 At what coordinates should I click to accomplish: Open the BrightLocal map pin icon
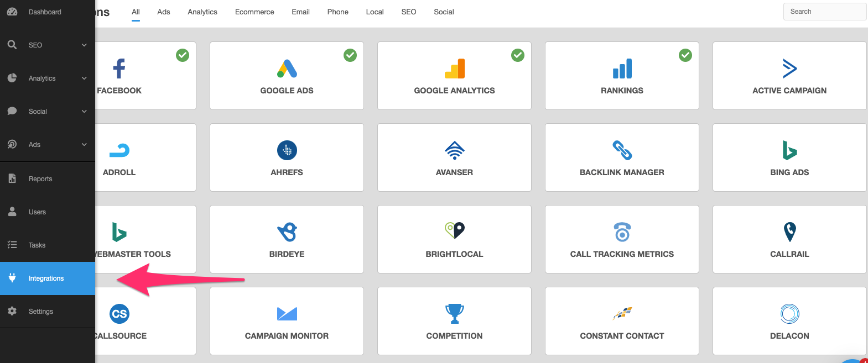coord(455,230)
